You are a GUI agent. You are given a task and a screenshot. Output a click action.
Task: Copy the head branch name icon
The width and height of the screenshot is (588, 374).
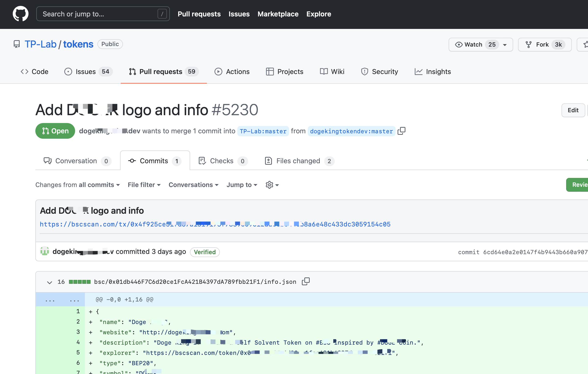tap(401, 131)
